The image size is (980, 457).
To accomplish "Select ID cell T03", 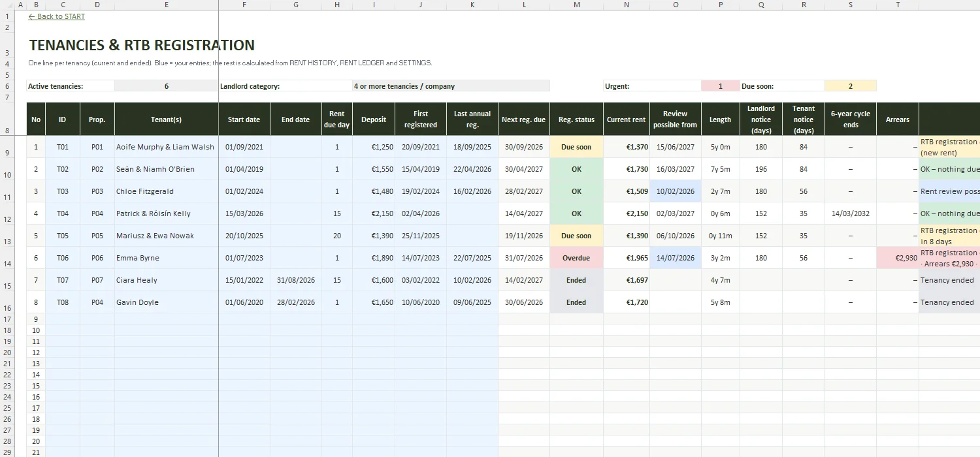I will coord(63,191).
